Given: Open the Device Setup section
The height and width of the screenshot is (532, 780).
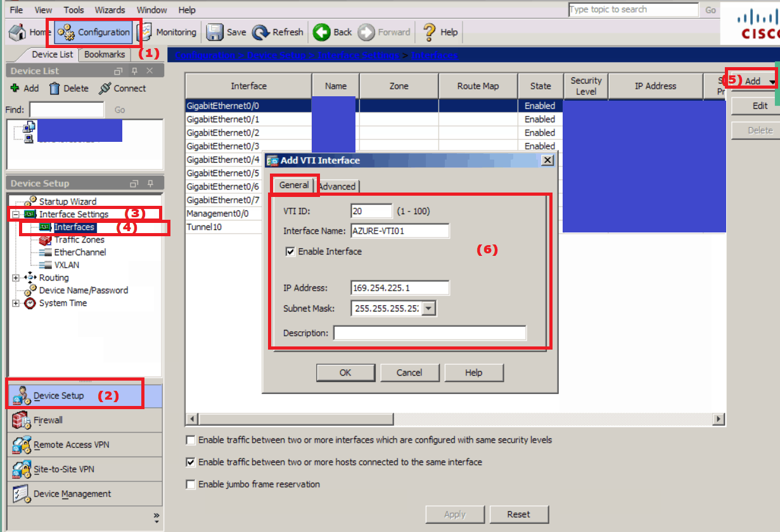Looking at the screenshot, I should tap(85, 396).
